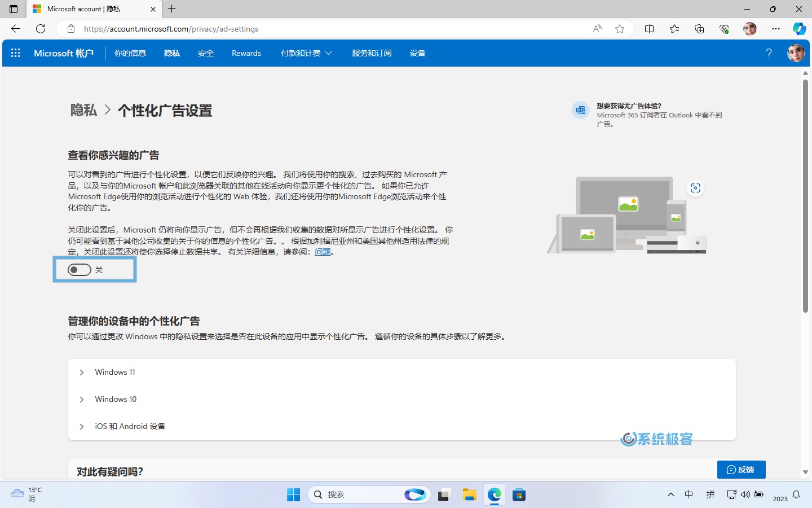The width and height of the screenshot is (812, 508).
Task: Open 服务和订阅 navigation tab
Action: [372, 53]
